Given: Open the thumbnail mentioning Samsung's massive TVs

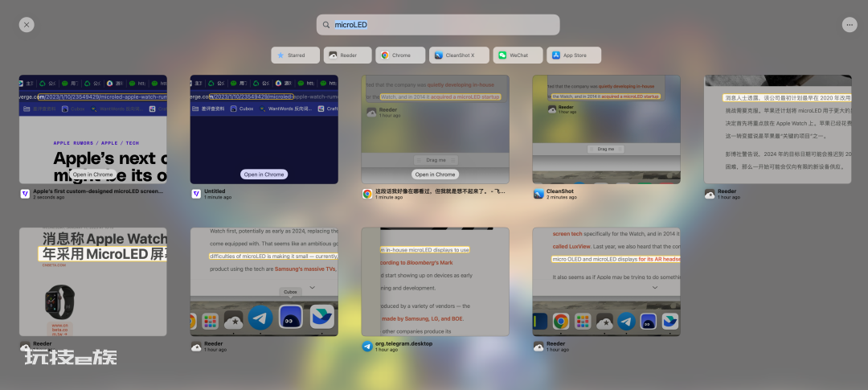Looking at the screenshot, I should (x=264, y=281).
